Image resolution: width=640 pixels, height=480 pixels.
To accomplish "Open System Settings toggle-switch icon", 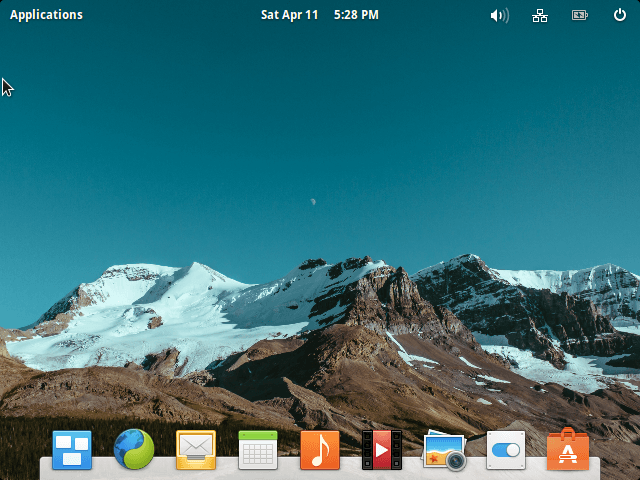I will (x=506, y=450).
